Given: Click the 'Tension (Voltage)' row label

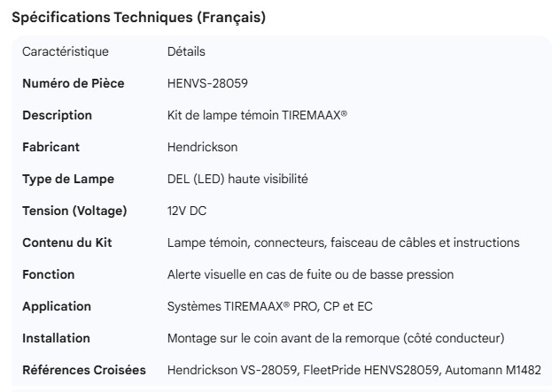Looking at the screenshot, I should pos(74,211).
